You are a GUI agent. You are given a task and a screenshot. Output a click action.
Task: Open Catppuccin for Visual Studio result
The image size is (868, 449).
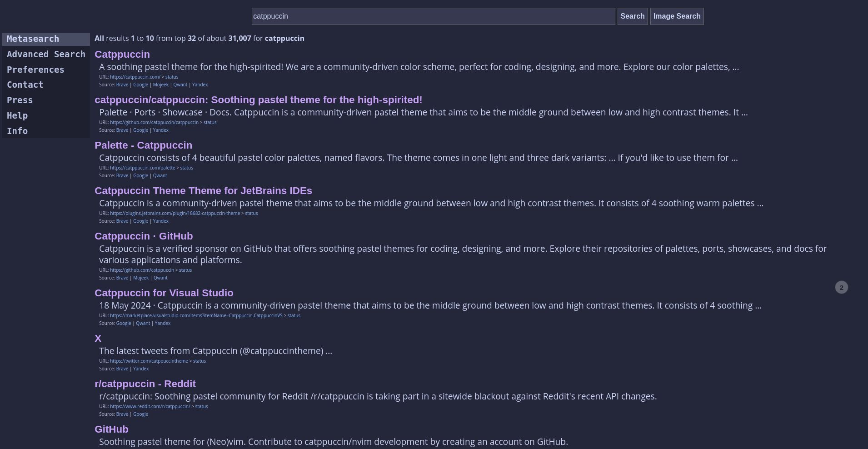(x=164, y=293)
